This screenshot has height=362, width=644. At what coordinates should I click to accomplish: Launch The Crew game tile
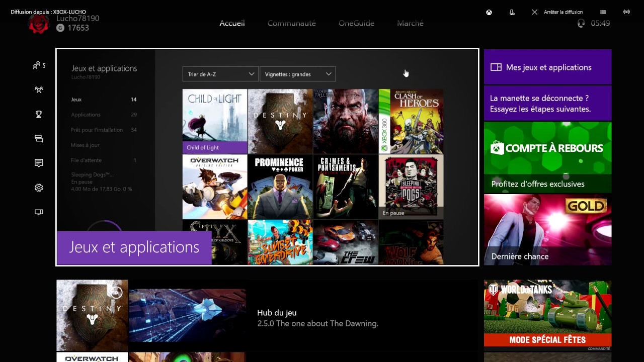tap(346, 242)
